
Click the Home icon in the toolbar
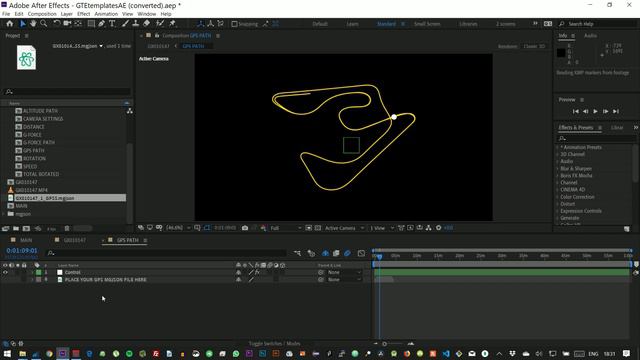coord(10,24)
